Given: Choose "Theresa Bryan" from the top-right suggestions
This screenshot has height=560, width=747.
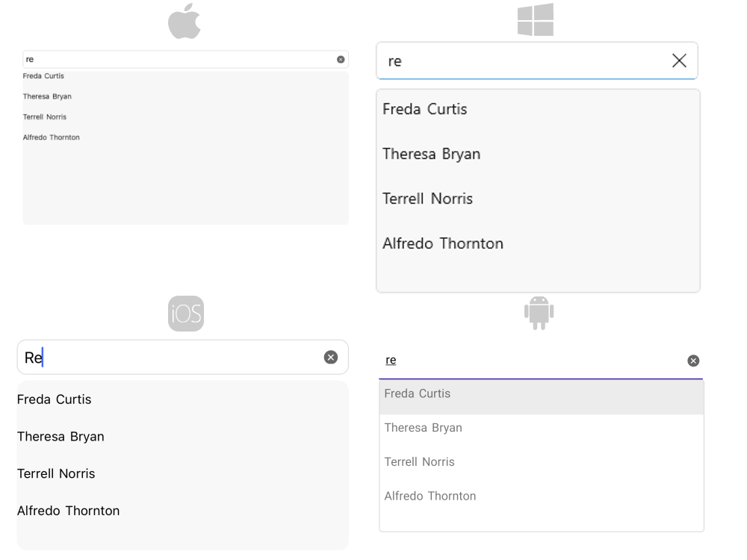Looking at the screenshot, I should [432, 154].
